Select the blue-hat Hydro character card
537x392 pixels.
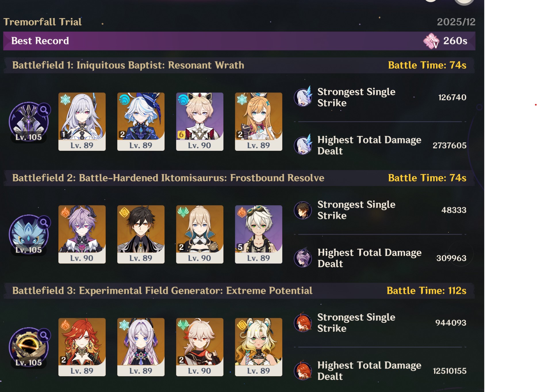[x=141, y=121]
